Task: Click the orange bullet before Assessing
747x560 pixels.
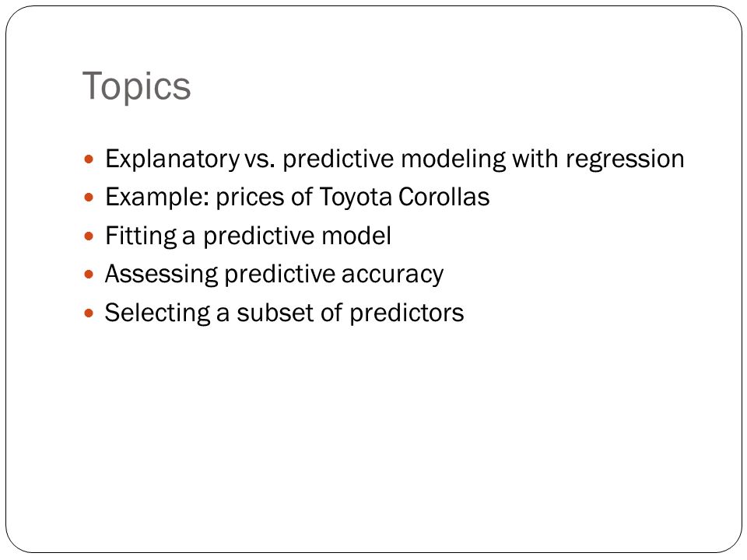Action: [89, 275]
